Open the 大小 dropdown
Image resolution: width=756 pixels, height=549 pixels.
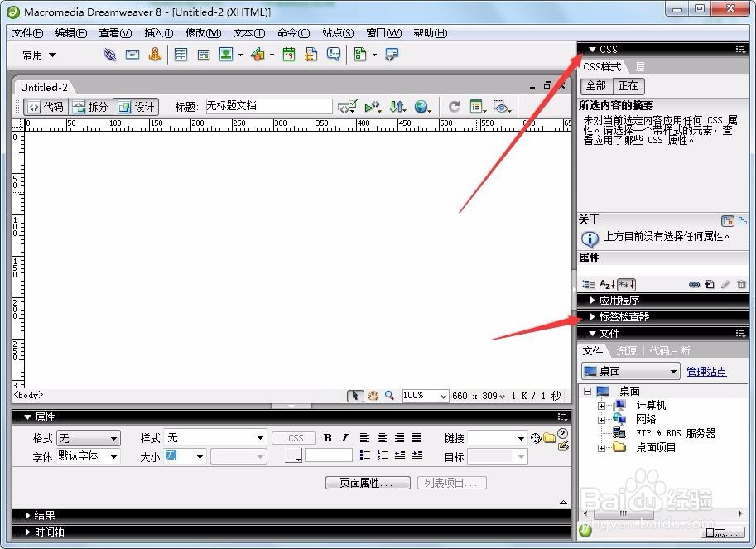click(x=185, y=456)
